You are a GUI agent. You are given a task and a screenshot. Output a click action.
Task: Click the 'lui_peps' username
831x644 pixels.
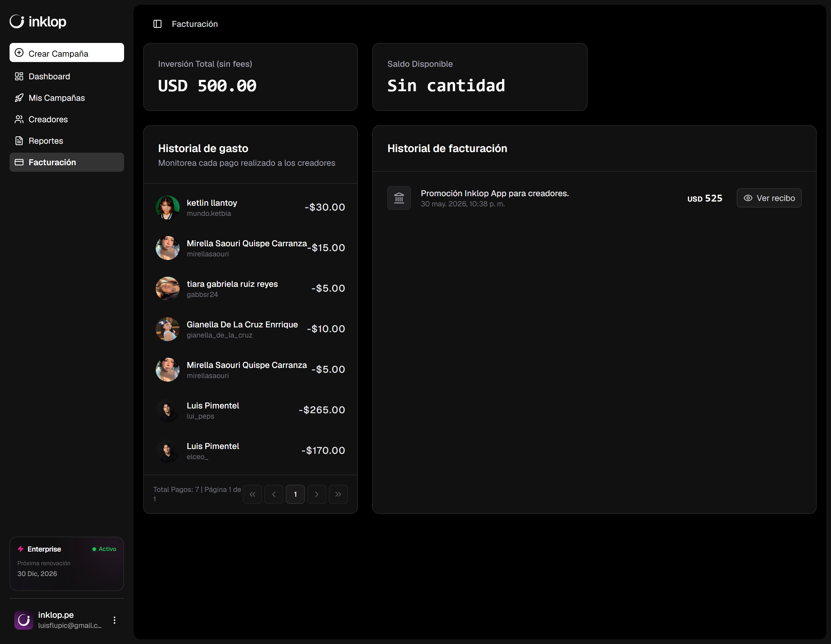(x=200, y=416)
